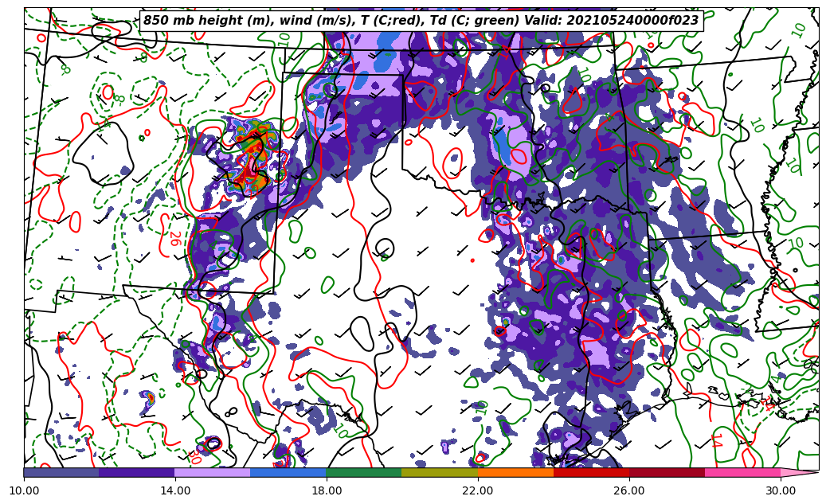Click the 12.00–14.00 dark purple colorbar segment
826x504 pixels.
coord(137,472)
